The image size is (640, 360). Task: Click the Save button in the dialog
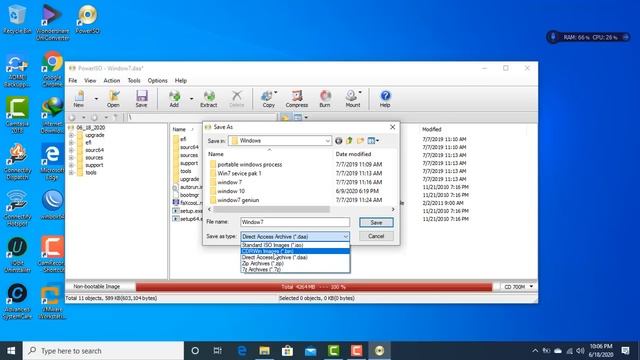(x=376, y=222)
